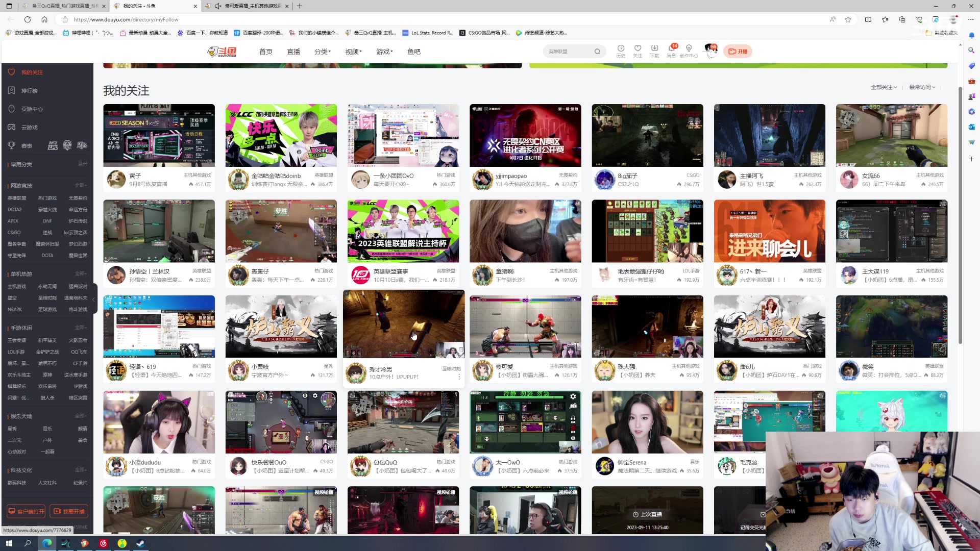
Task: Open 一条小团团OvO stream thumbnail
Action: (x=403, y=136)
